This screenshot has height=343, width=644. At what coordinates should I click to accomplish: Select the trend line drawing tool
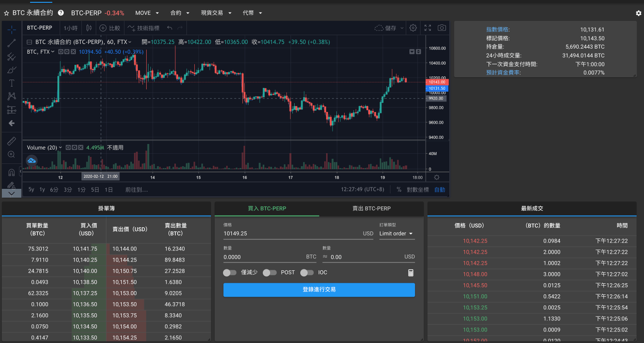click(12, 43)
